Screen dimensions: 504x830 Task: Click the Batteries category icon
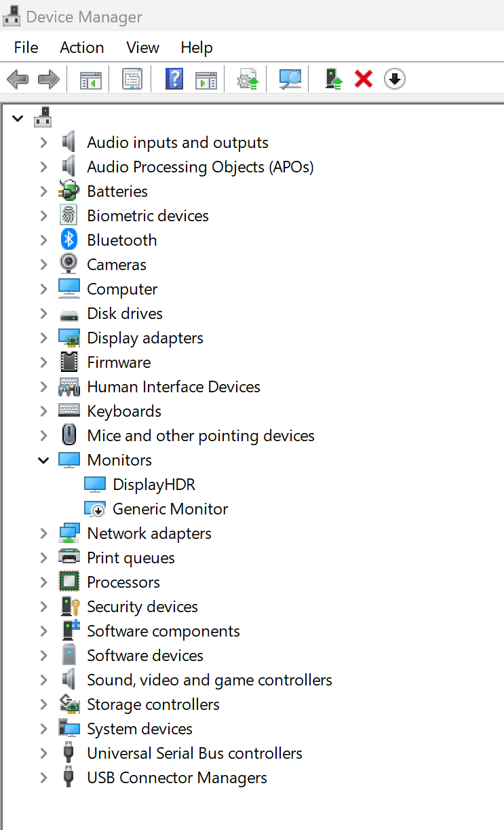[x=69, y=191]
